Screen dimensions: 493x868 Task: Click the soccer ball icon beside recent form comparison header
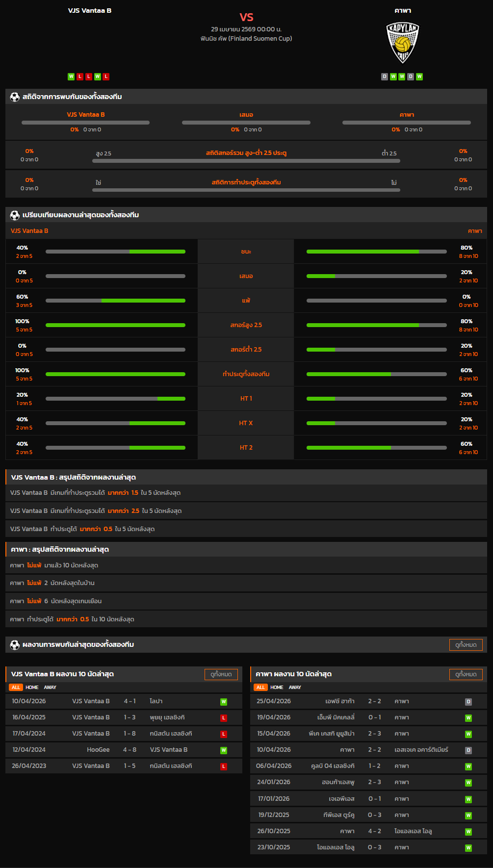(x=15, y=215)
